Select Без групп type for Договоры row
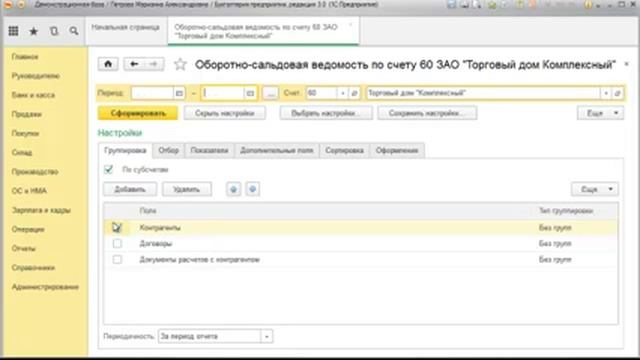Viewport: 640px width, 360px height. coord(555,244)
